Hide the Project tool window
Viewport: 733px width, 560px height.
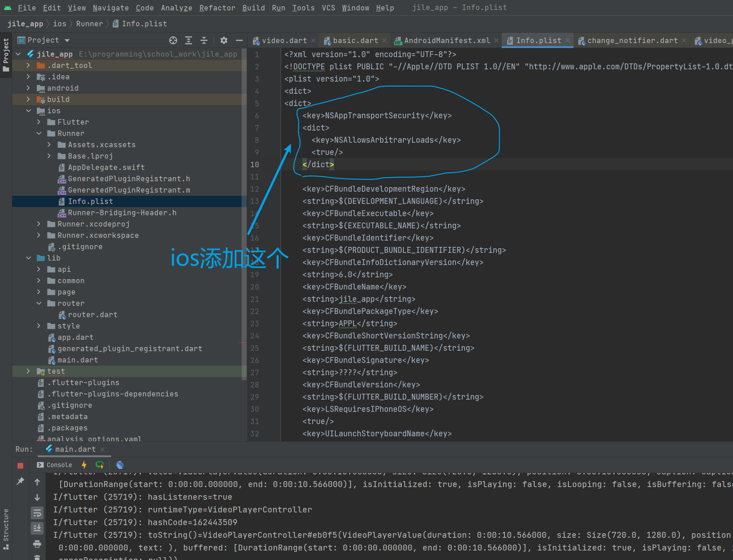point(239,40)
